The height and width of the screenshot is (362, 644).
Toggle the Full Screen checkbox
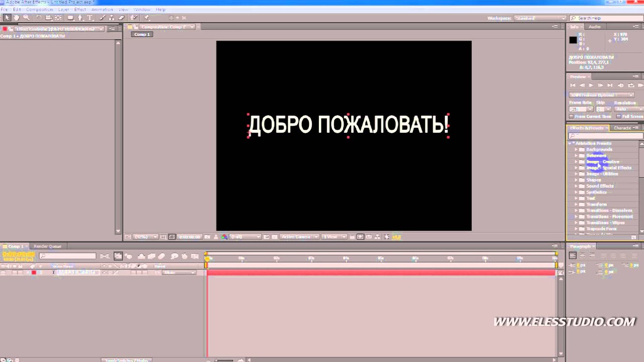618,117
